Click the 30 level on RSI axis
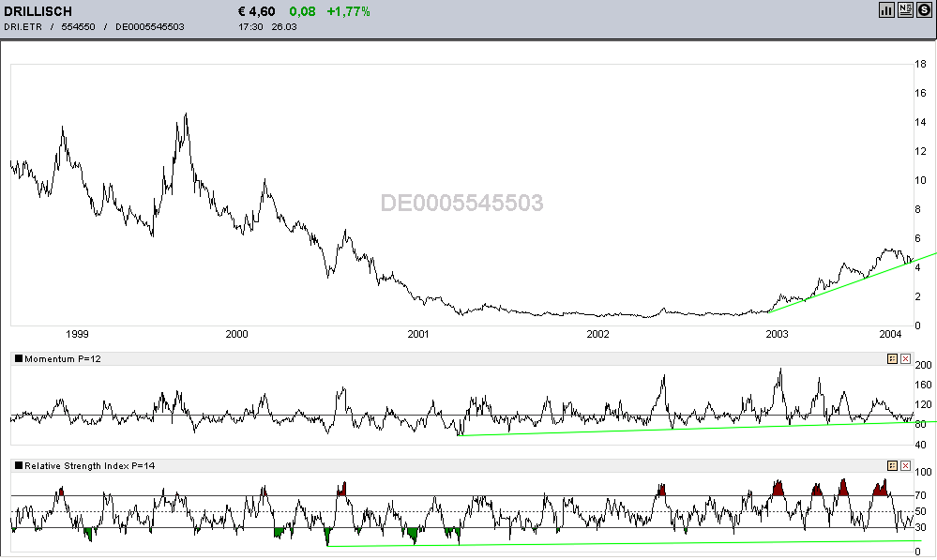937x560 pixels. (x=921, y=527)
